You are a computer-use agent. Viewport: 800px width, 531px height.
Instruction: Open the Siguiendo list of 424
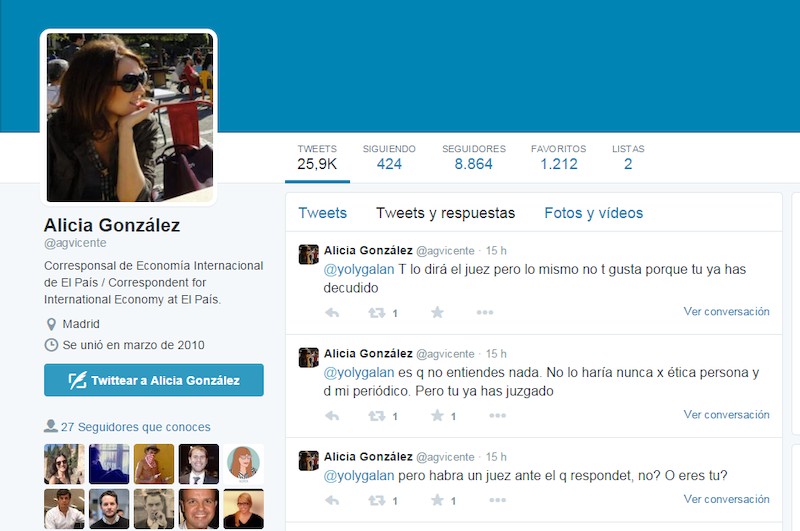389,157
